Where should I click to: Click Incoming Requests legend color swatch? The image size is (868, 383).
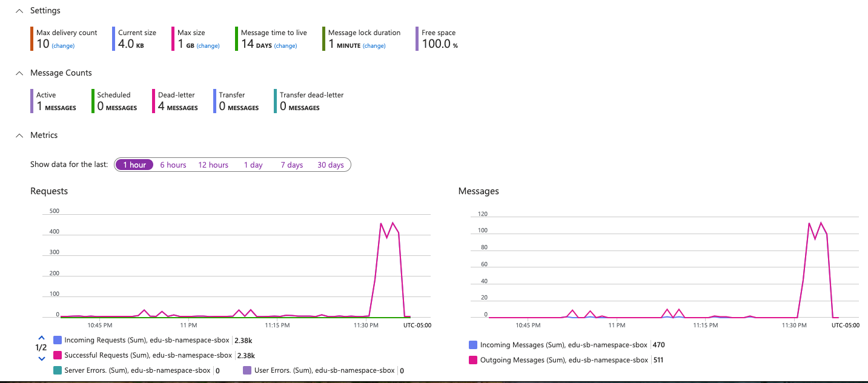pyautogui.click(x=58, y=340)
